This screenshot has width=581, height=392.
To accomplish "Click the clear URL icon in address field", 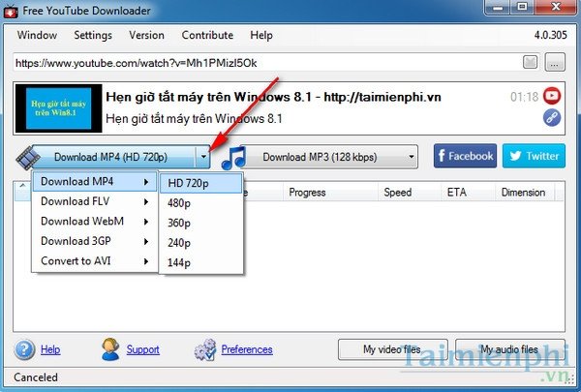I will [531, 62].
